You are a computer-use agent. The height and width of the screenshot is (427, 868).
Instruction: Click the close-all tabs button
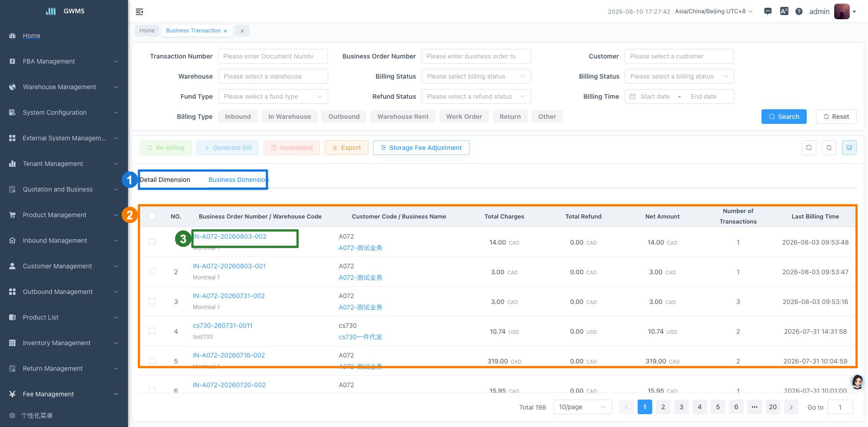click(x=242, y=31)
